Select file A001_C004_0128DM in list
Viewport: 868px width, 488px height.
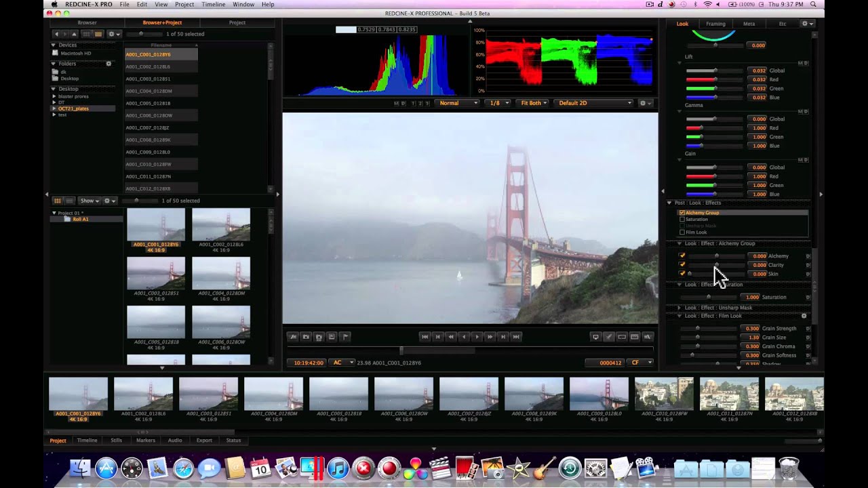[161, 91]
